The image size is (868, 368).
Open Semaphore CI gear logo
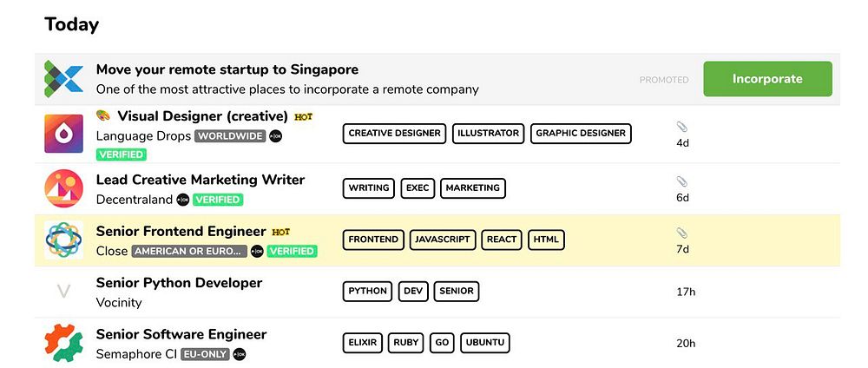coord(63,343)
